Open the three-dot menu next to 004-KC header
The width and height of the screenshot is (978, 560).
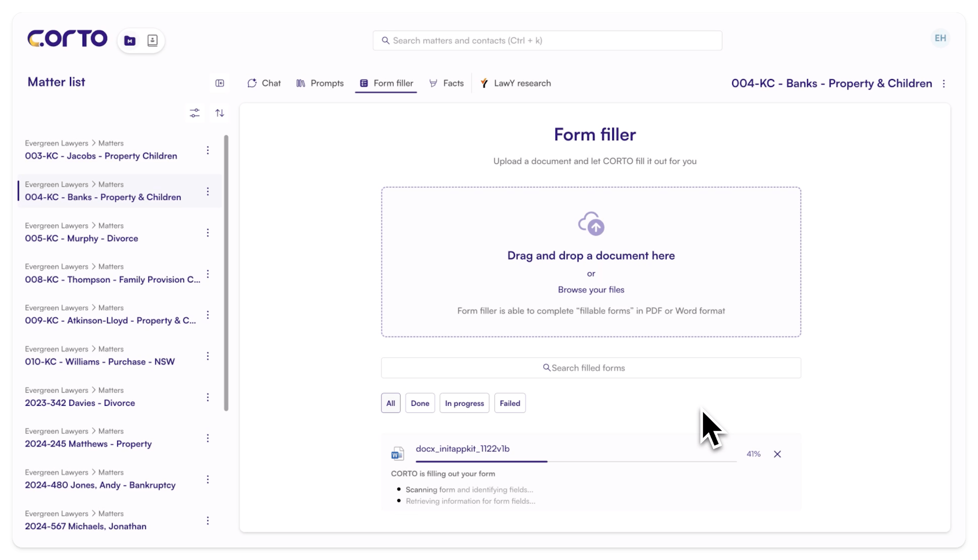tap(944, 84)
